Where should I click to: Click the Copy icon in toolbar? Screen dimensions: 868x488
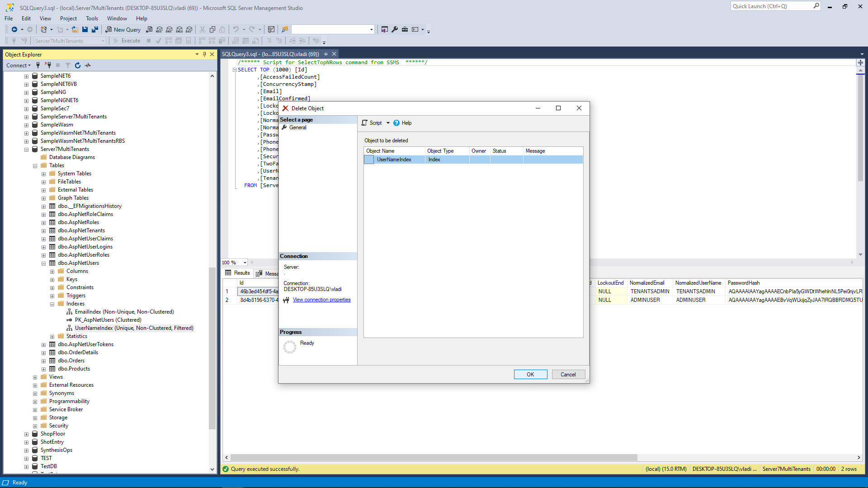(x=212, y=29)
